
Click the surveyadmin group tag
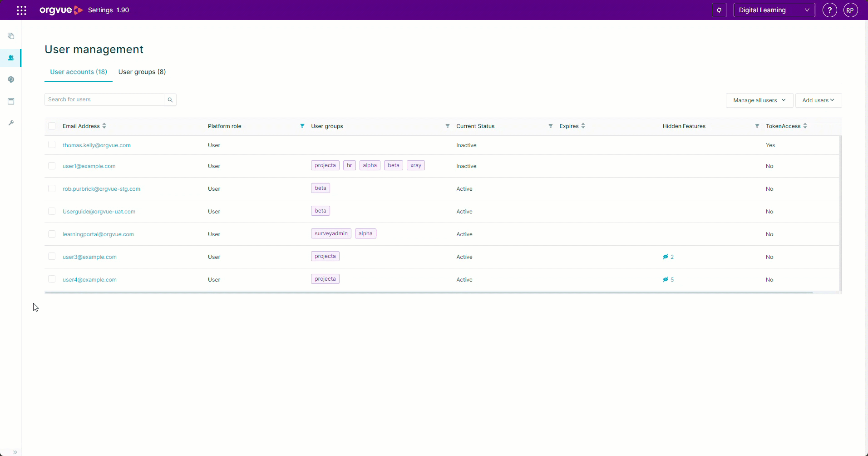[331, 233]
